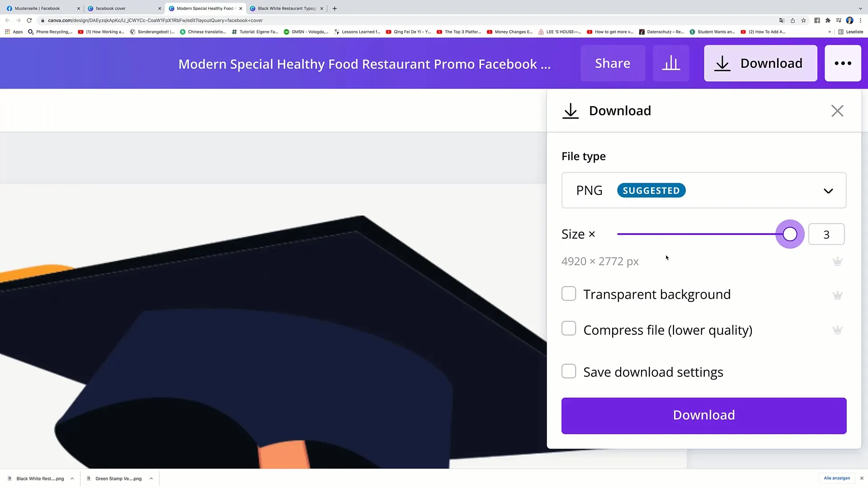Viewport: 868px width, 488px height.
Task: Open the LEE 'S HOUSE bookmark
Action: click(560, 32)
